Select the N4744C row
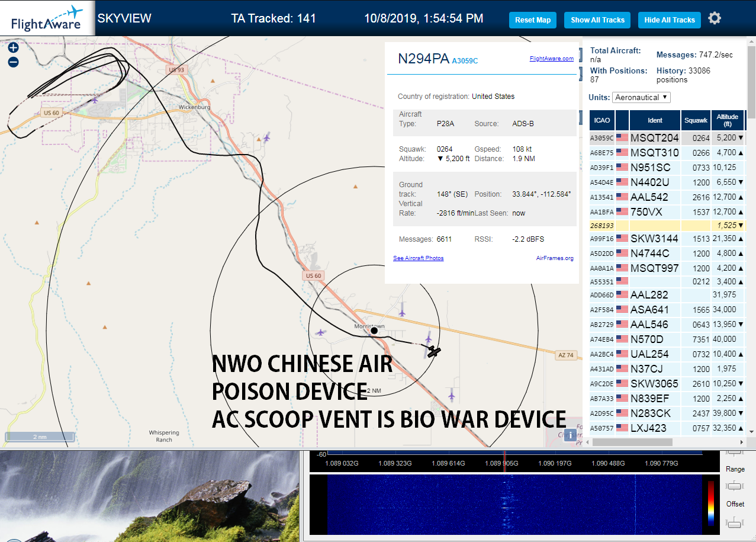 click(667, 253)
